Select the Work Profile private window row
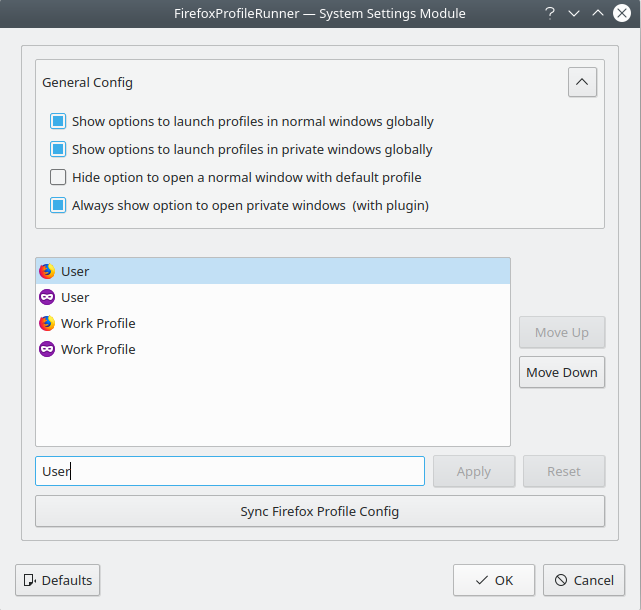Screen dimensions: 641x610 point(273,349)
